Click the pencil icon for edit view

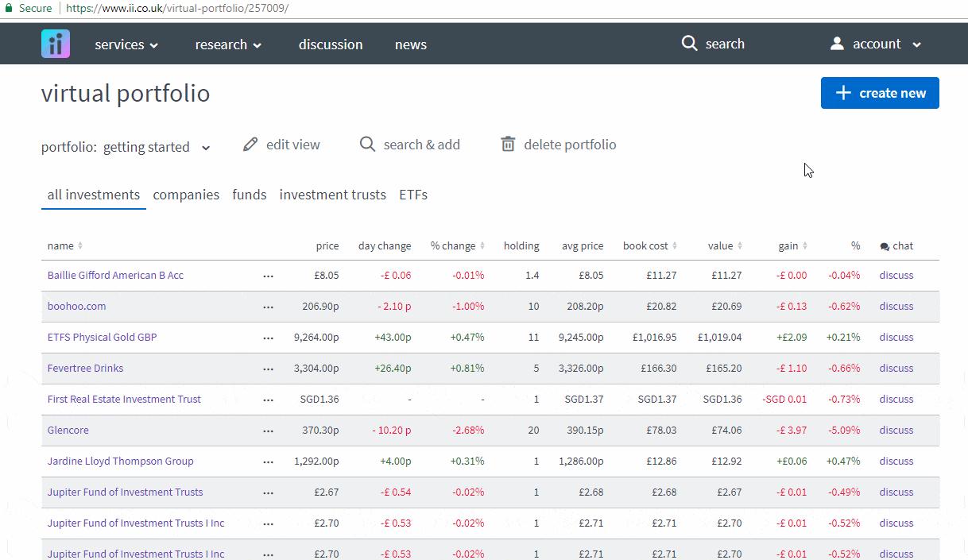[x=250, y=145]
